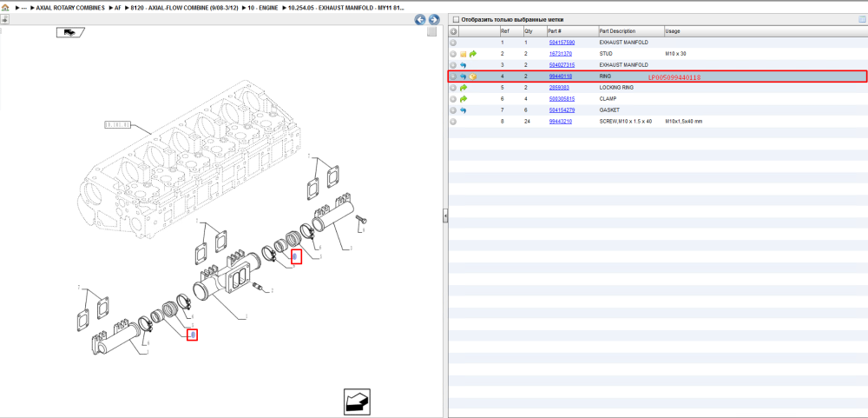Open part number link 99440118
This screenshot has width=868, height=418.
click(x=560, y=76)
